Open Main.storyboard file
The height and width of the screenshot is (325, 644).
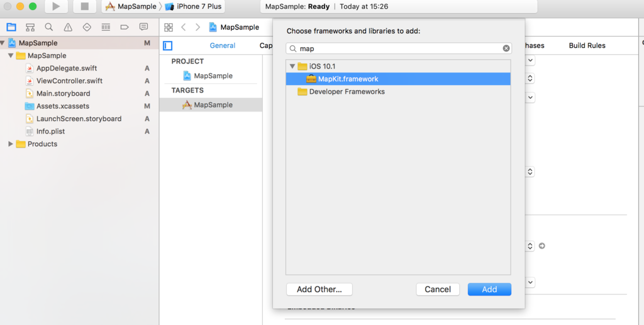coord(64,93)
